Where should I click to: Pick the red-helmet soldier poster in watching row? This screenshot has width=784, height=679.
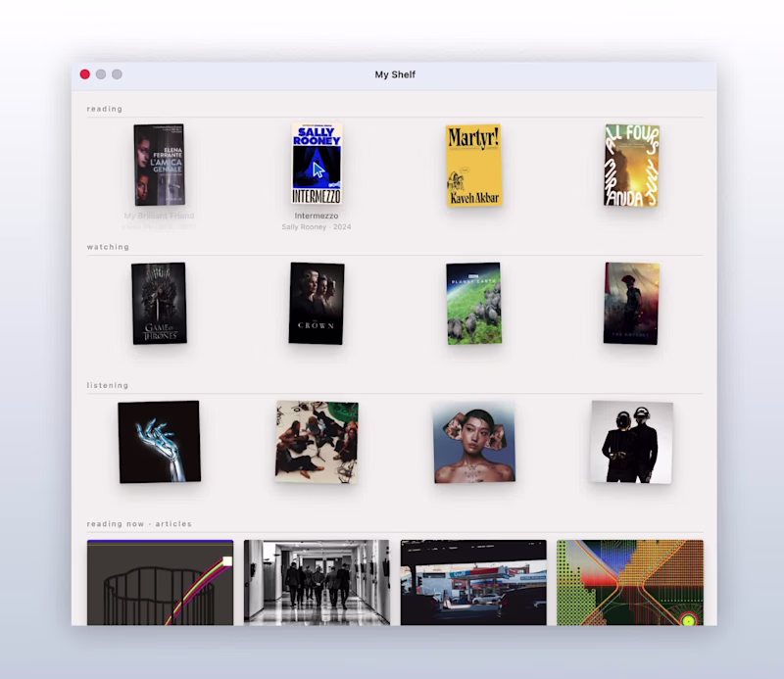tap(631, 304)
